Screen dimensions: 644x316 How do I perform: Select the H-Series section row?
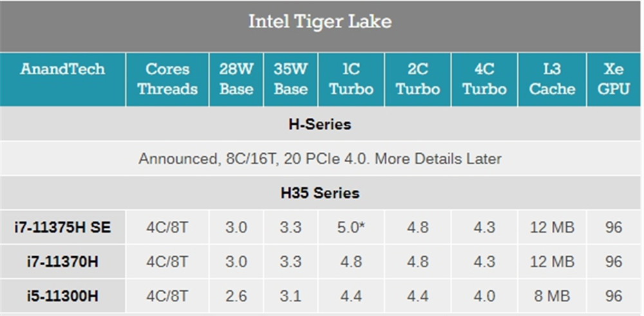[x=320, y=124]
